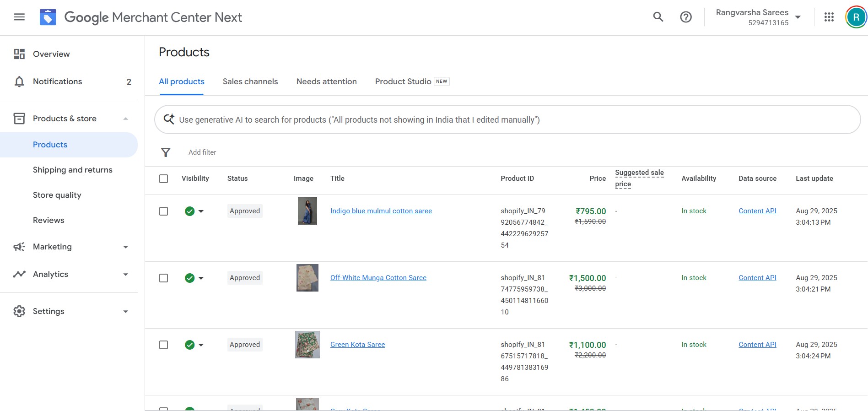Screen dimensions: 868x411
Task: Open the Google apps grid
Action: click(x=829, y=17)
